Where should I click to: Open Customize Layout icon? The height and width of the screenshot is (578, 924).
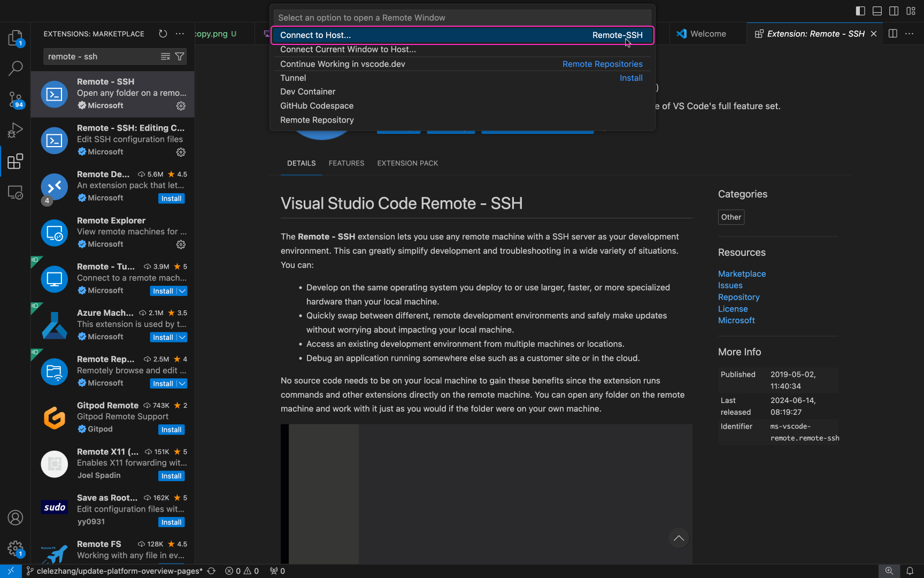[911, 11]
